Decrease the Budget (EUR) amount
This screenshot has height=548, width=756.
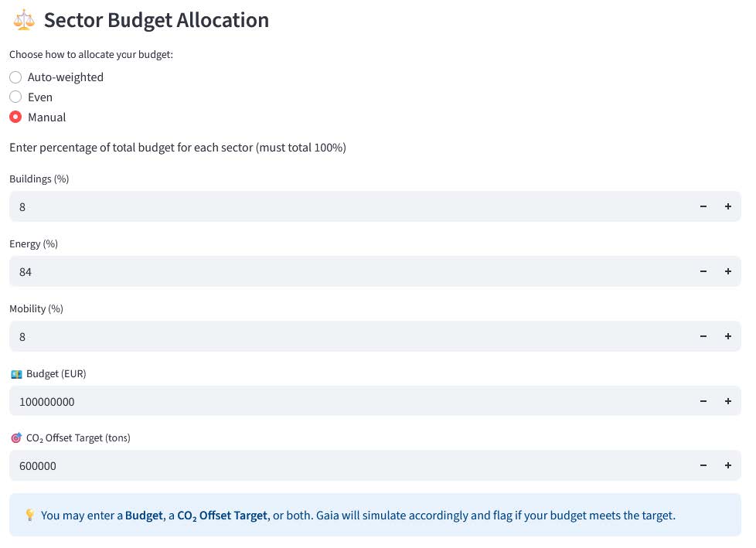point(703,401)
